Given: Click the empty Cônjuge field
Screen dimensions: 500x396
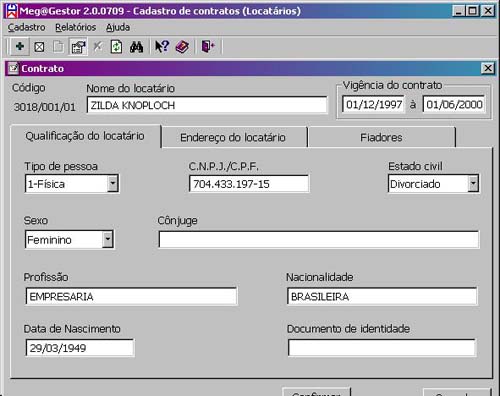Looking at the screenshot, I should [x=319, y=239].
